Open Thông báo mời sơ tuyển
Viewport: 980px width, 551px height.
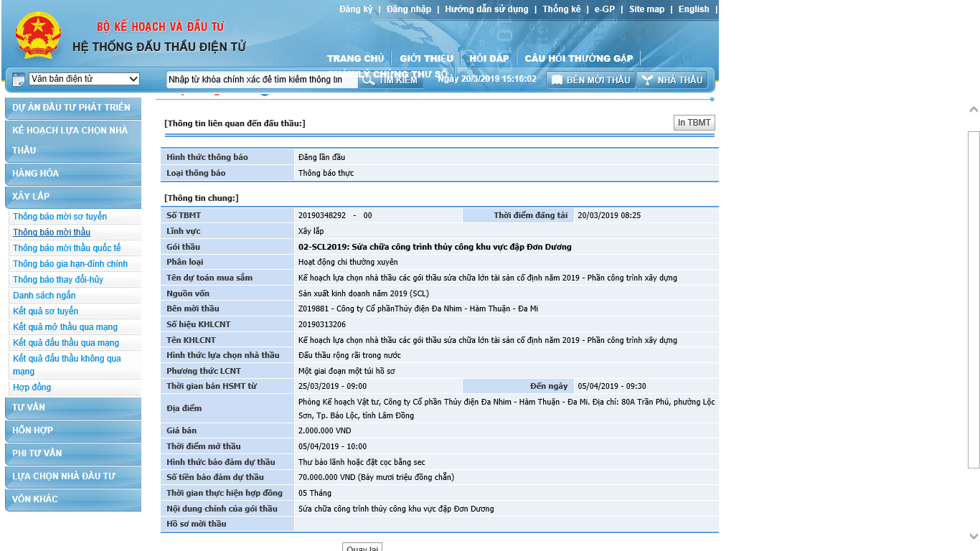tap(60, 217)
